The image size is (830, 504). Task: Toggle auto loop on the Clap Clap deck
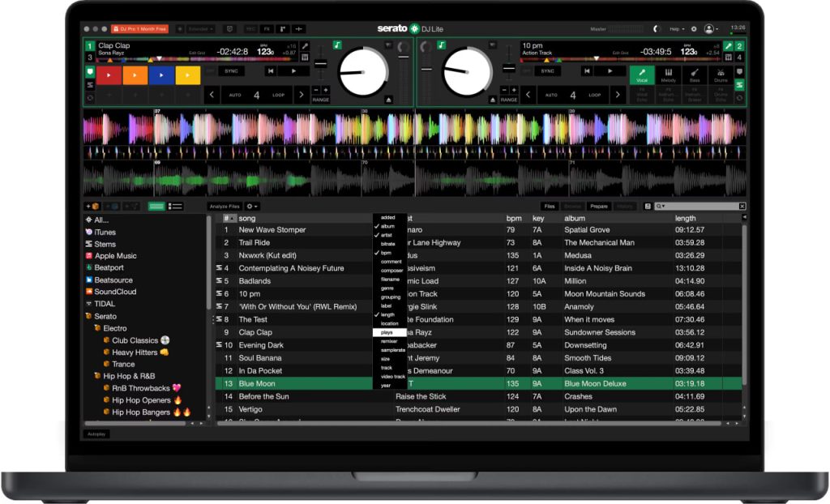pos(235,96)
